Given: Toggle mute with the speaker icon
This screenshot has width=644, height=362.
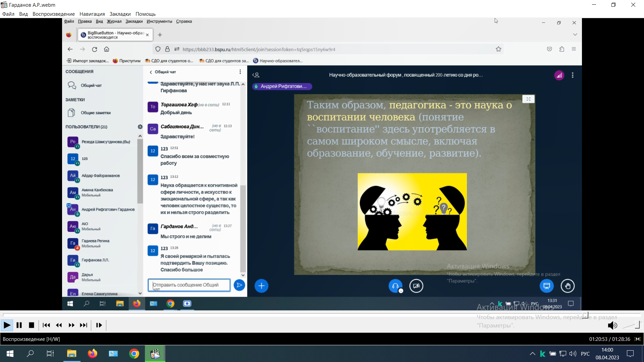Looking at the screenshot, I should [x=612, y=325].
